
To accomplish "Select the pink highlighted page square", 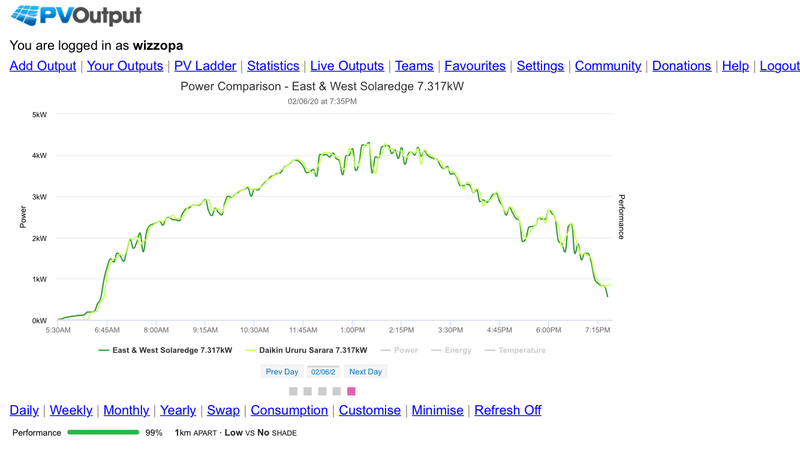I will [x=351, y=391].
